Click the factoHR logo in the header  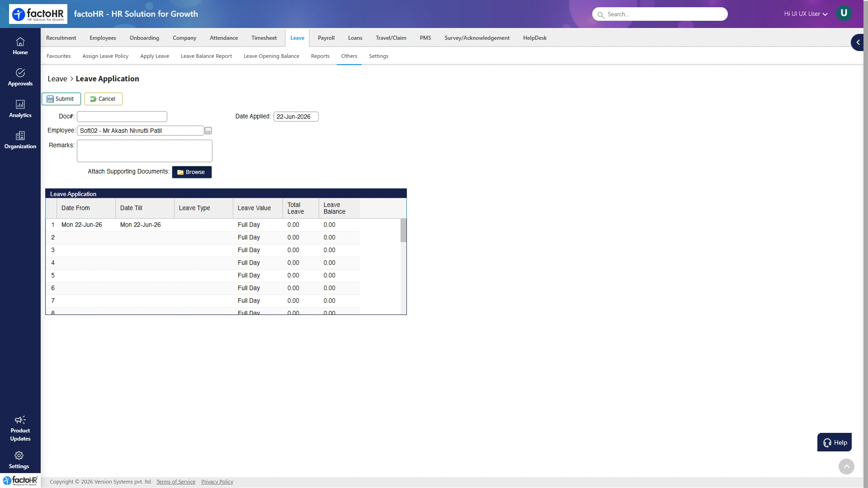[38, 14]
